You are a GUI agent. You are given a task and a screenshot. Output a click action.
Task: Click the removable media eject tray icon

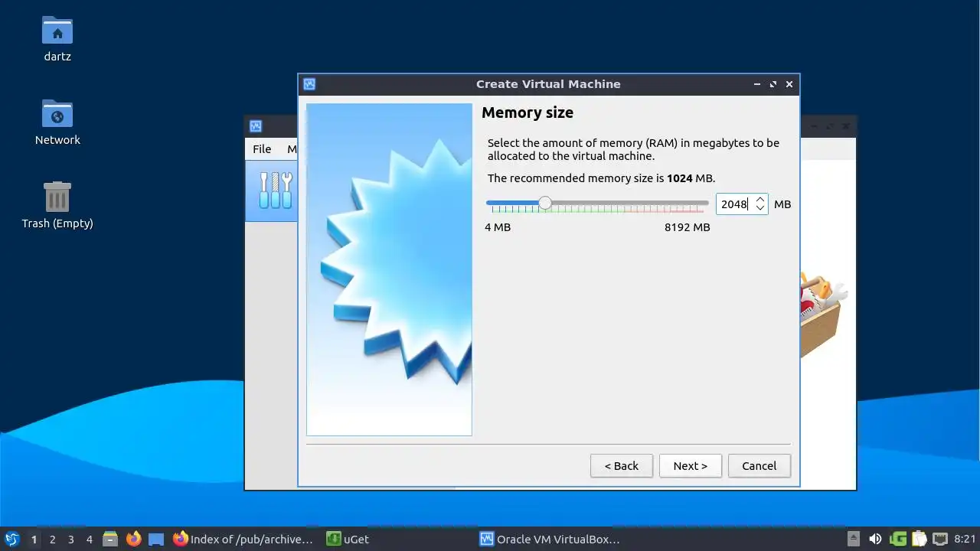[854, 539]
